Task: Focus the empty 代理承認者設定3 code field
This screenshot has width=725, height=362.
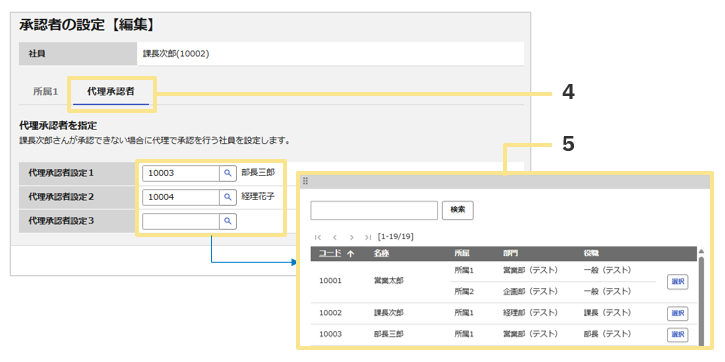Action: (x=181, y=221)
